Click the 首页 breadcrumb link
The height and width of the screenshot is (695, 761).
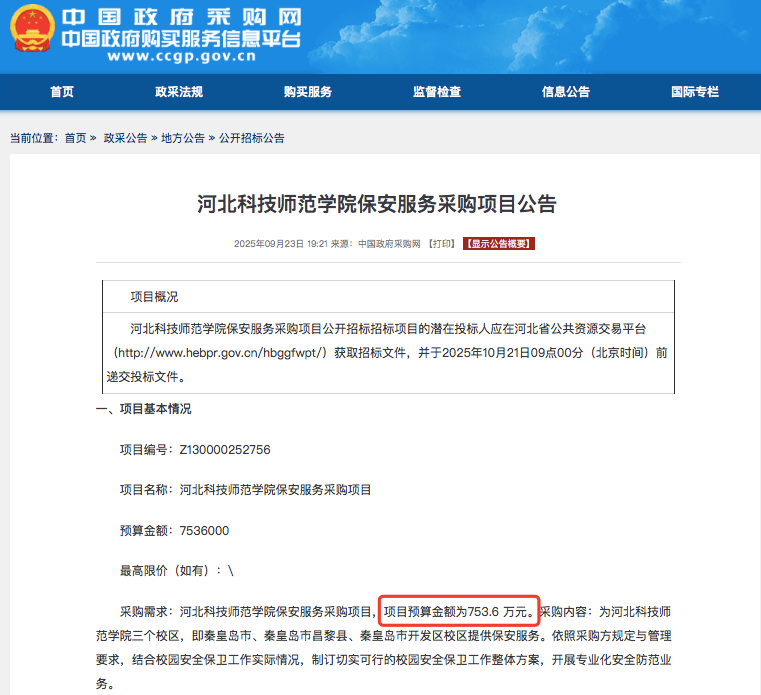pyautogui.click(x=75, y=138)
